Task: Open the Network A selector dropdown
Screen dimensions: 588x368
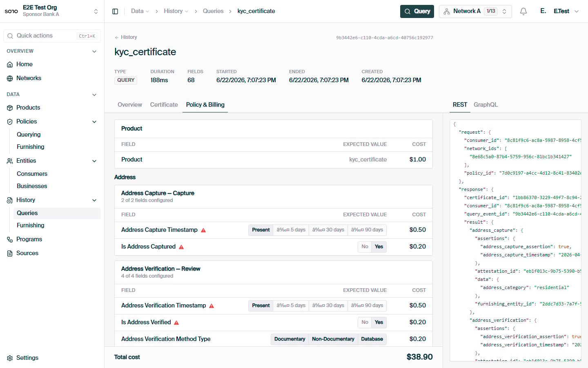Action: [x=475, y=11]
